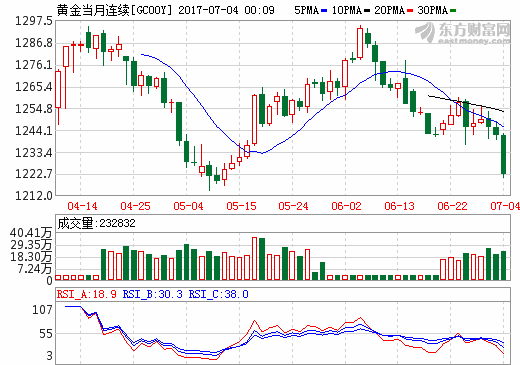Image resolution: width=520 pixels, height=365 pixels.
Task: Click the RSI_A:18.9 indicator label
Action: (x=87, y=294)
